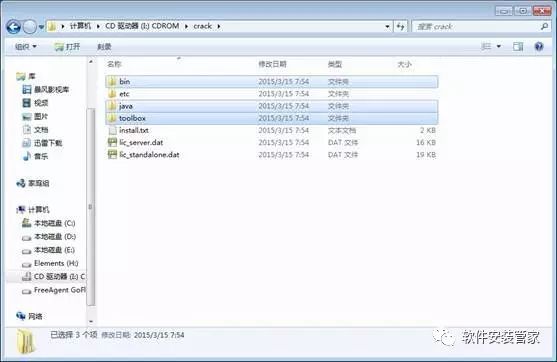The image size is (557, 362).
Task: Open Elements (H:) drive in sidebar
Action: coord(50,263)
